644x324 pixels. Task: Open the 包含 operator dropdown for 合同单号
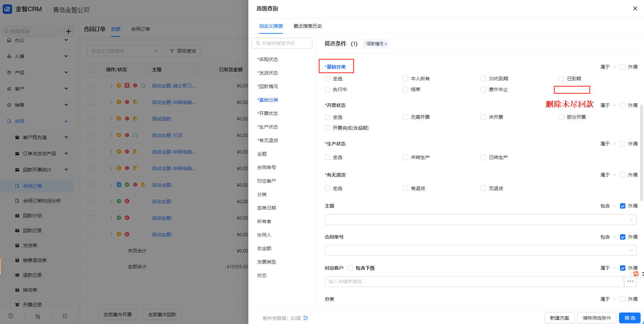pos(608,237)
